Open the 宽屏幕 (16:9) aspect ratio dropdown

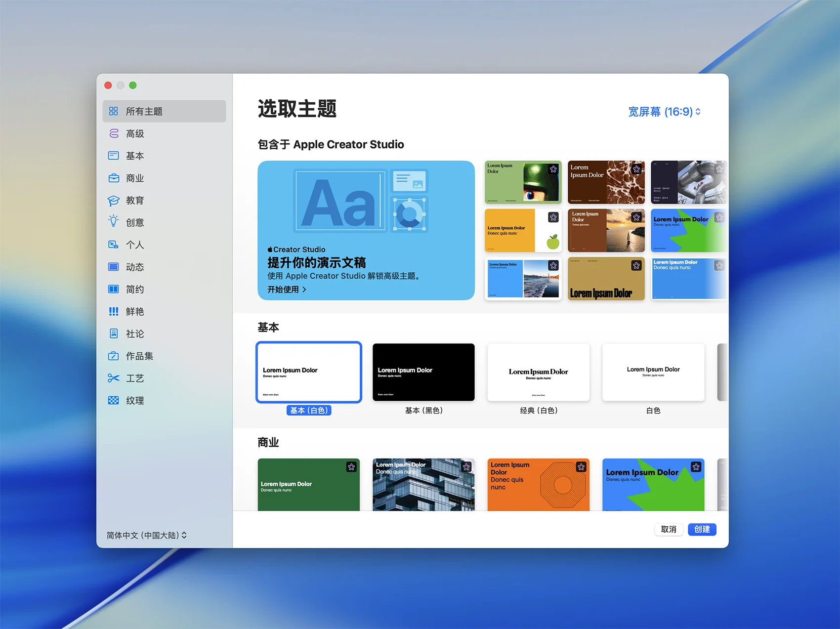[664, 112]
